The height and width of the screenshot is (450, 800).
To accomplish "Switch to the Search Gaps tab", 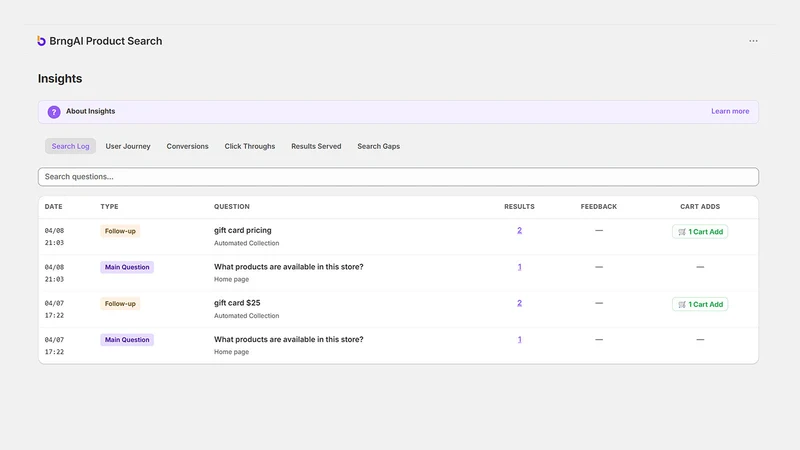I will [x=379, y=146].
